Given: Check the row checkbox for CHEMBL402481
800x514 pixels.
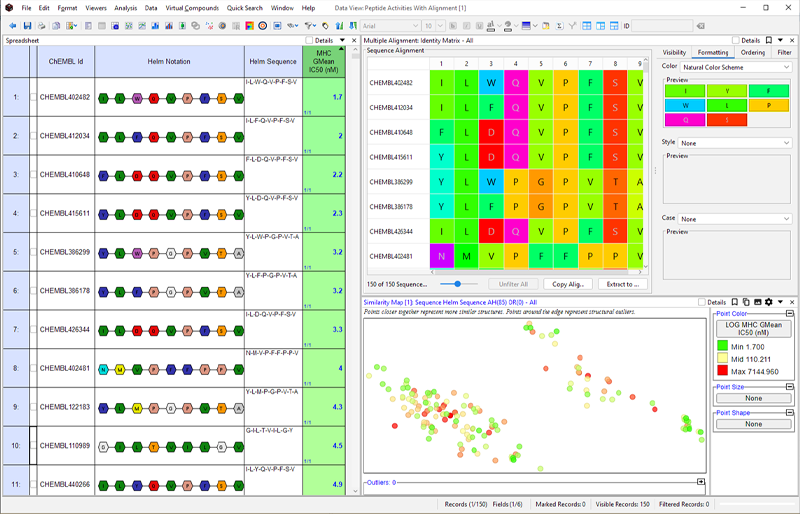Looking at the screenshot, I should click(x=33, y=368).
